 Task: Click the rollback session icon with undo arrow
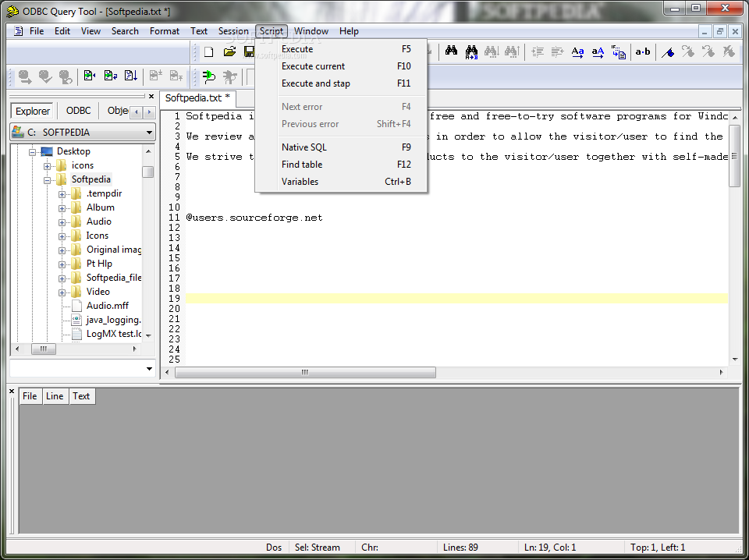[66, 76]
